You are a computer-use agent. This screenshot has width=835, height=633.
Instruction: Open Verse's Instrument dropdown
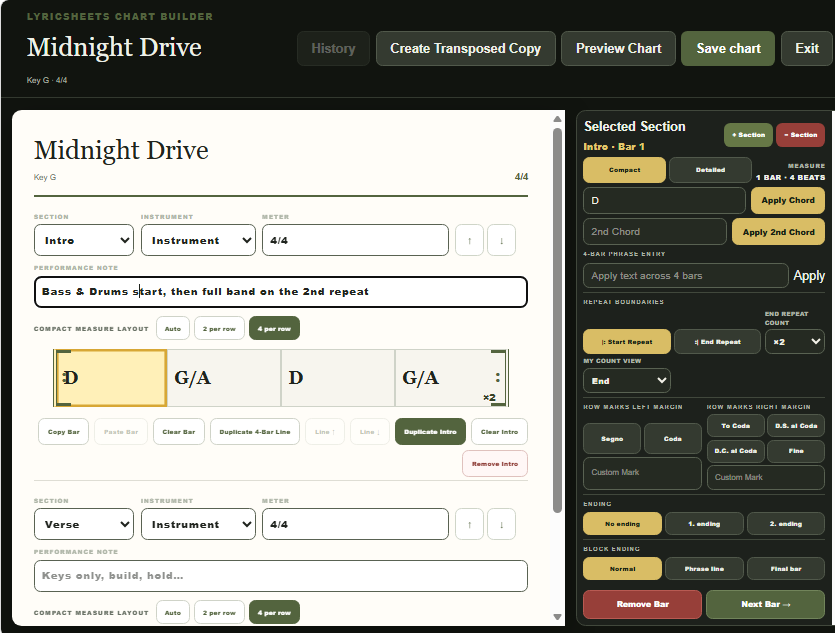coord(198,524)
